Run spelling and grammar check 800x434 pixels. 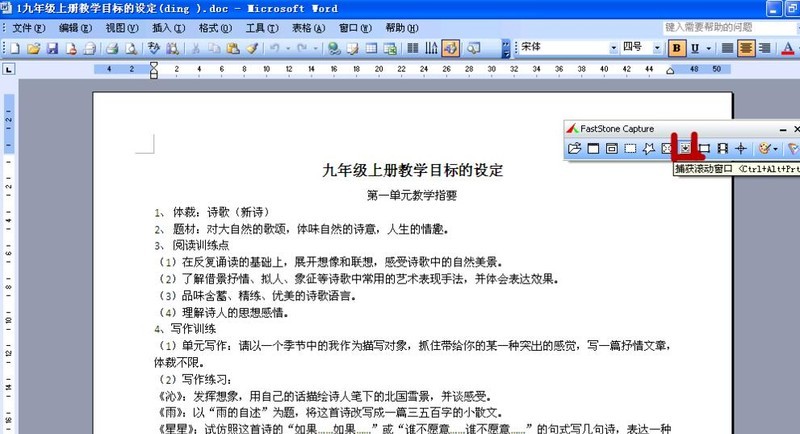click(153, 48)
